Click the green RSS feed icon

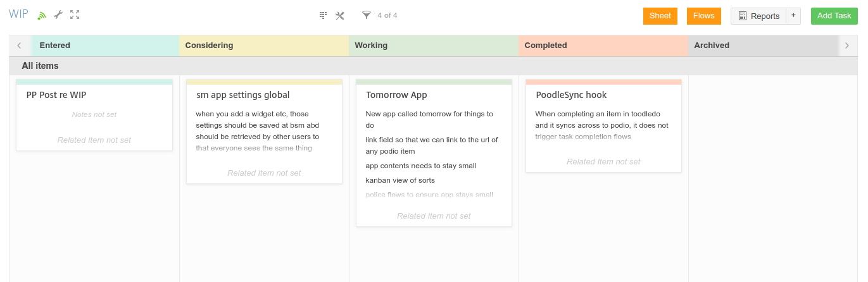click(42, 15)
